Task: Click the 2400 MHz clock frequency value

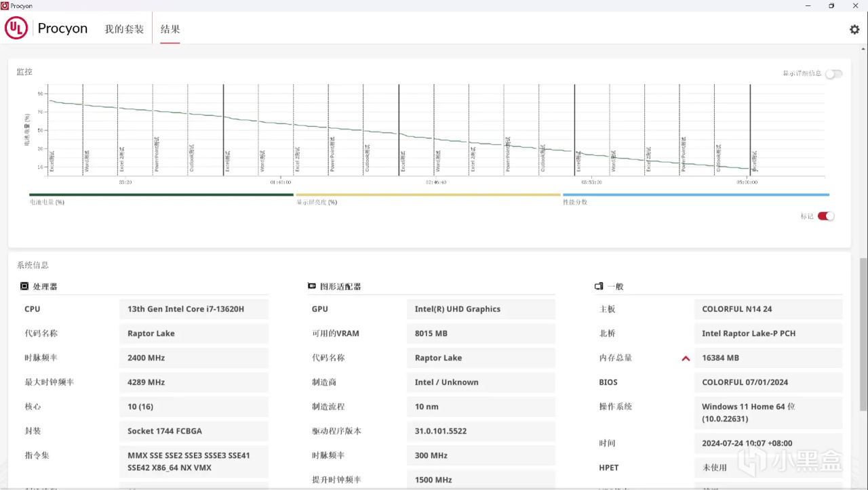Action: [x=194, y=358]
